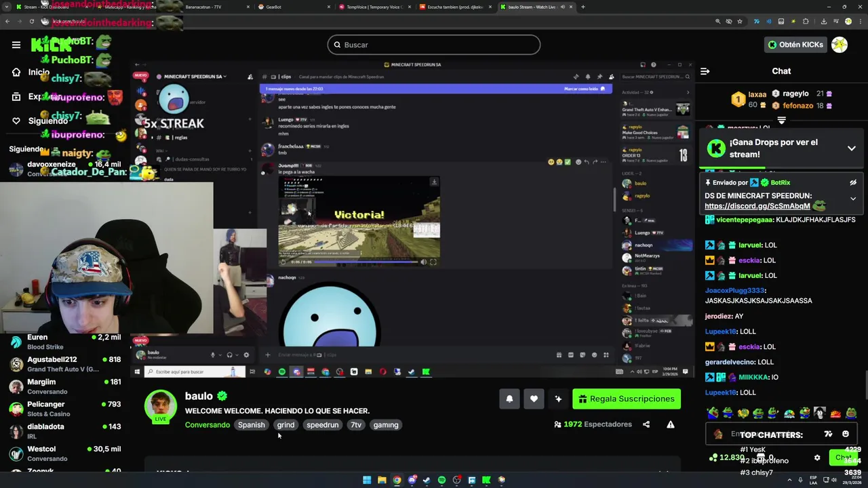Open the emoji picker in chat input
The width and height of the screenshot is (868, 488).
click(846, 434)
